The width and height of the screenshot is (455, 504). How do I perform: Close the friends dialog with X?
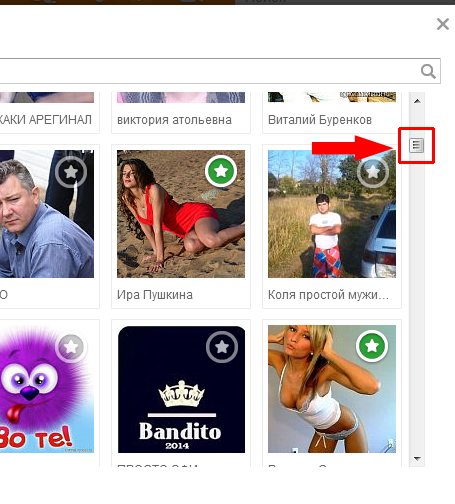point(443,24)
